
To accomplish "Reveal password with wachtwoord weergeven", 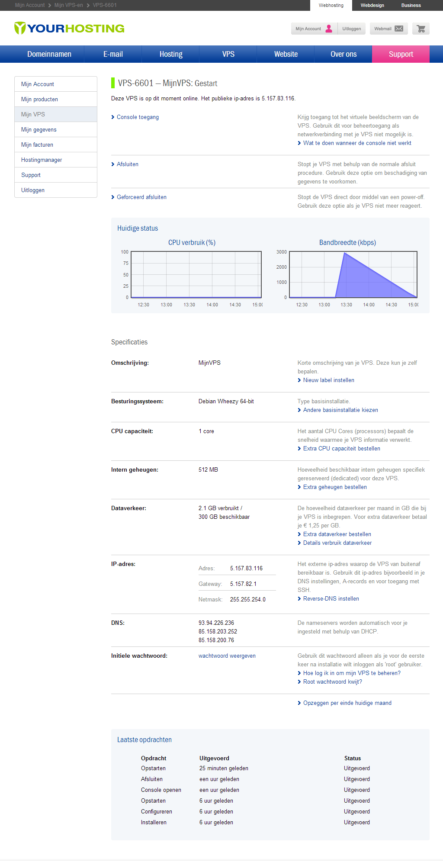I will pos(227,656).
